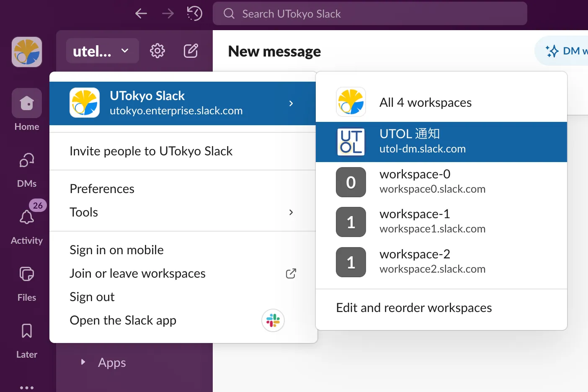Expand the utel... workspace dropdown

click(x=102, y=51)
